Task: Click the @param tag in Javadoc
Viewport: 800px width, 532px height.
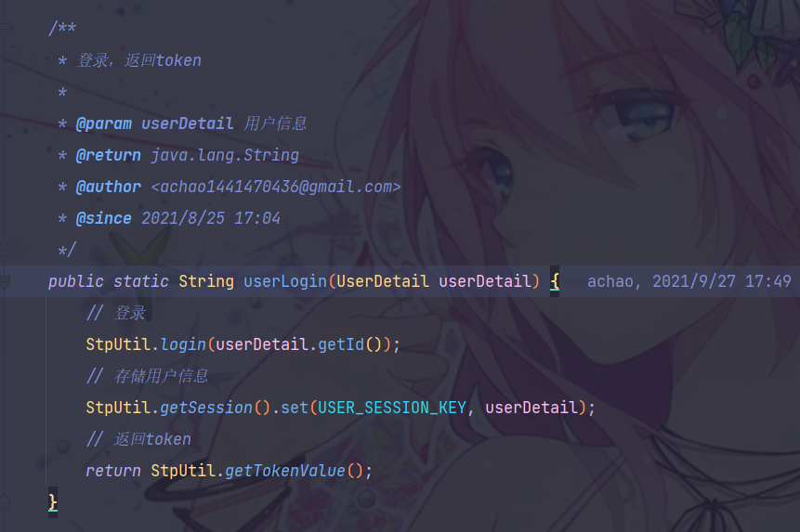Action: 103,123
